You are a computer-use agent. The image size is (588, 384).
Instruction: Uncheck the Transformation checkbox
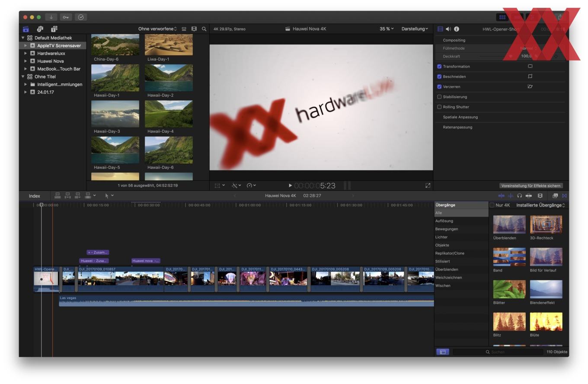pos(439,67)
